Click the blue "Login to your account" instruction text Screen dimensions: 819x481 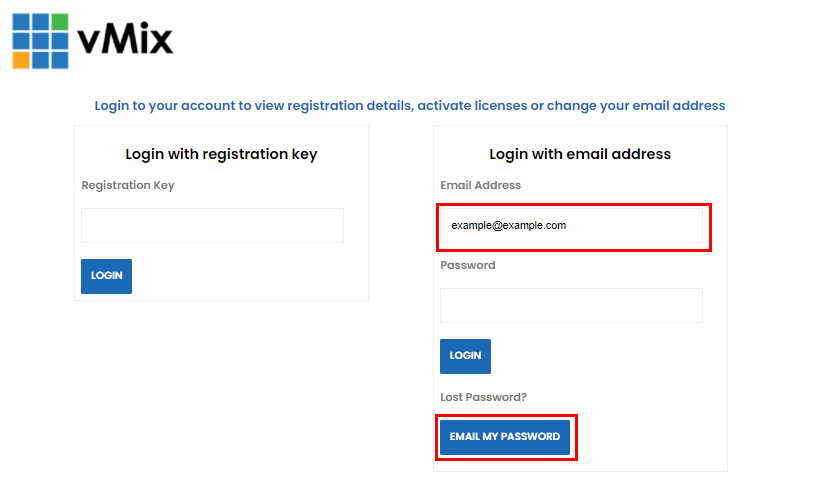(x=409, y=105)
